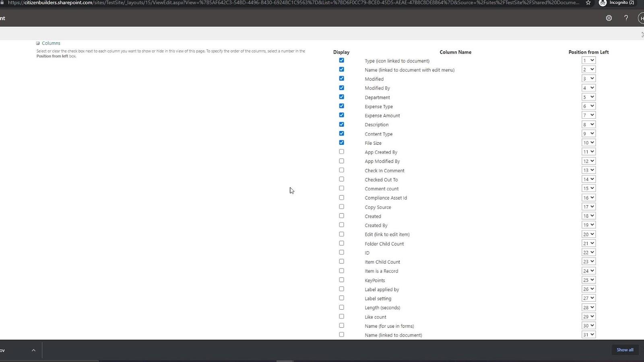Check the Check In Comment checkbox

coord(341,170)
